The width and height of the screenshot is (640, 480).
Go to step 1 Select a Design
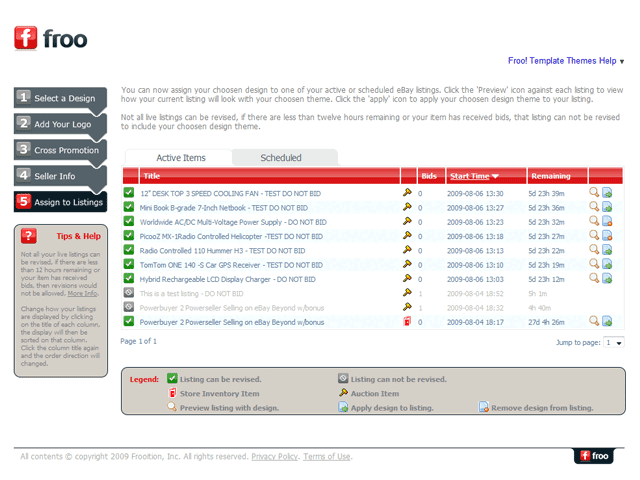tap(60, 98)
